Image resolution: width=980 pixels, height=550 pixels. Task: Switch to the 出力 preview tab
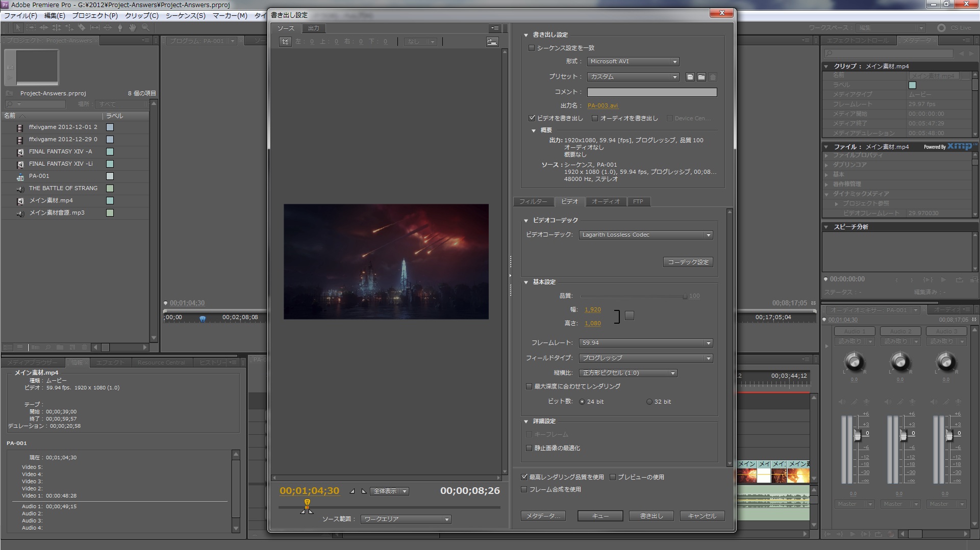tap(313, 28)
